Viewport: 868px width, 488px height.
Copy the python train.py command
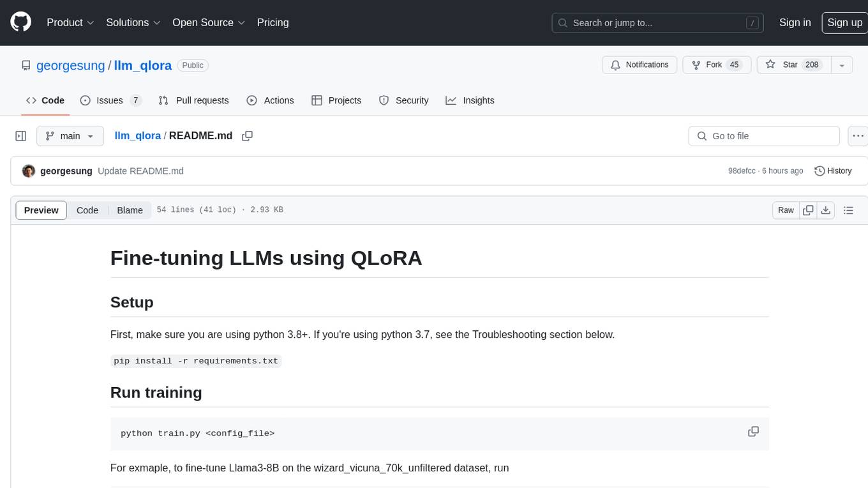tap(753, 432)
